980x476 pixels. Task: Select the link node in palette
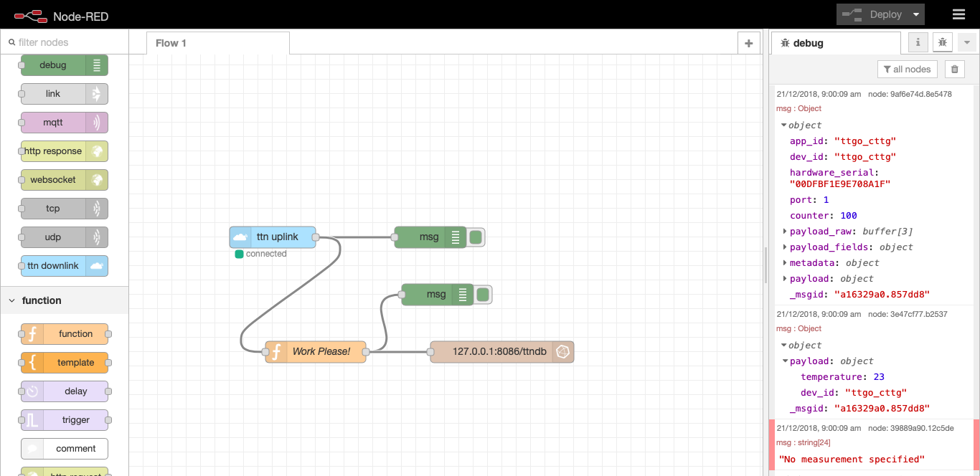coord(65,94)
